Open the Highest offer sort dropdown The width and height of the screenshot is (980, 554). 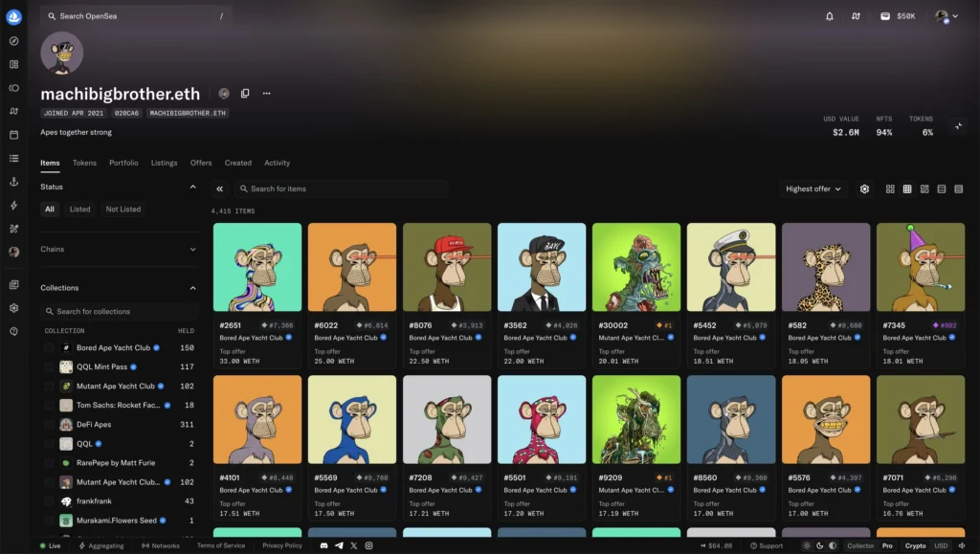tap(813, 188)
